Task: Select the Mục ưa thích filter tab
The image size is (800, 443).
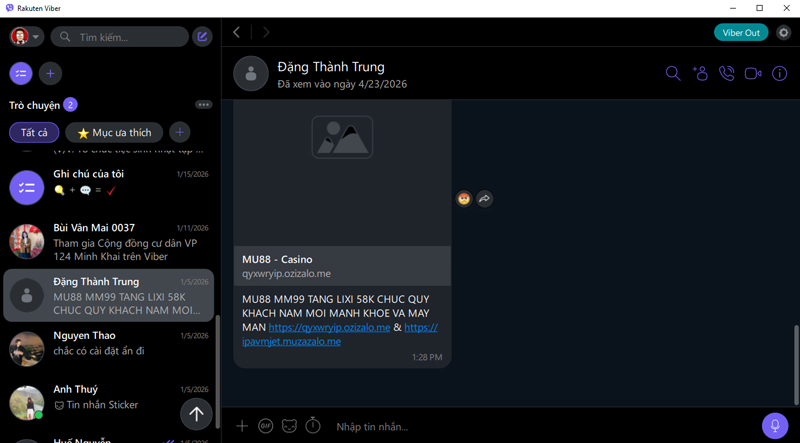Action: coord(114,133)
